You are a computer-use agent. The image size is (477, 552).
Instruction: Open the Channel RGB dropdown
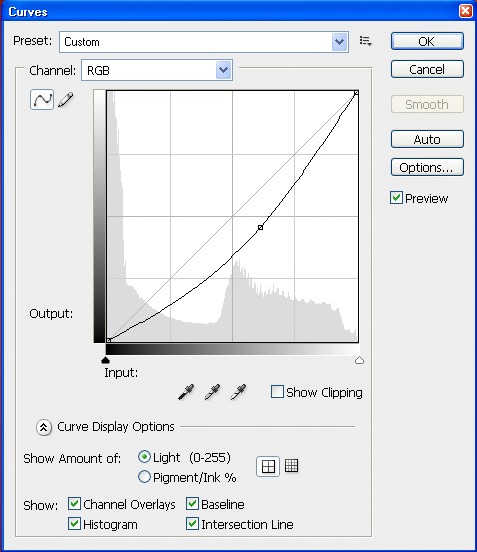click(157, 70)
